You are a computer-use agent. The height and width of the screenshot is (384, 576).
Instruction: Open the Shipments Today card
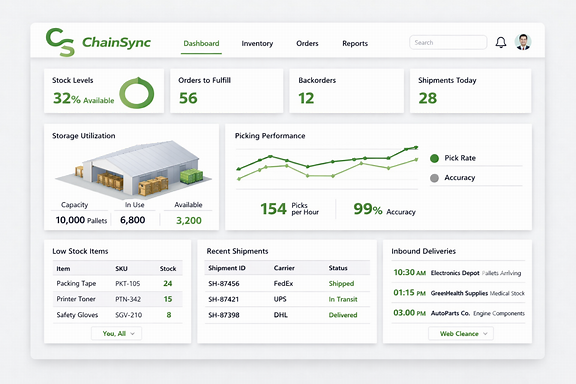click(471, 91)
